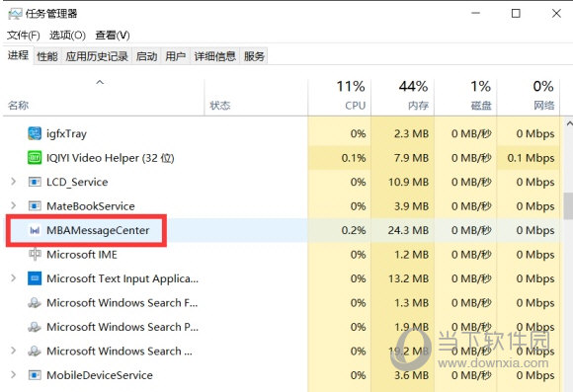Click the 2.3 MB memory value

[411, 133]
